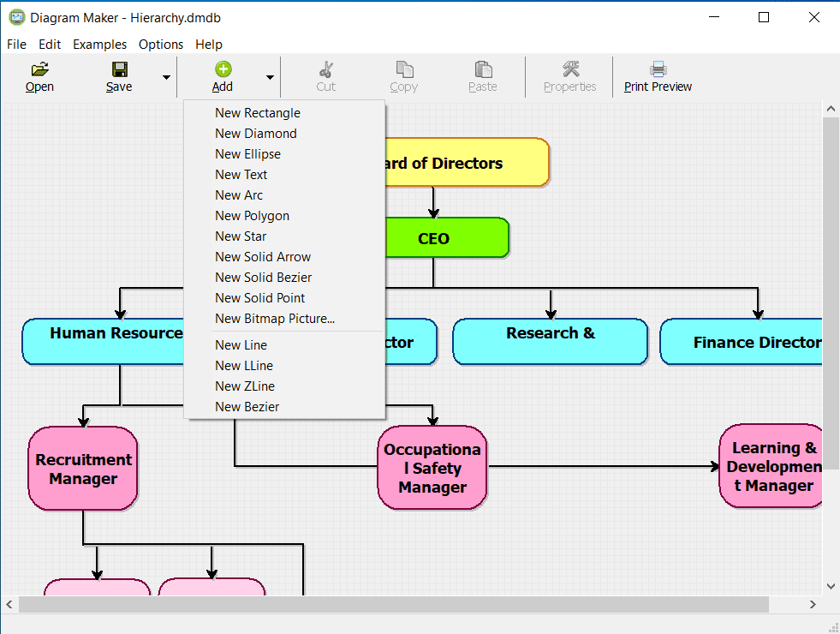Click vertical scrollbar down arrow
This screenshot has height=634, width=840.
pos(831,586)
